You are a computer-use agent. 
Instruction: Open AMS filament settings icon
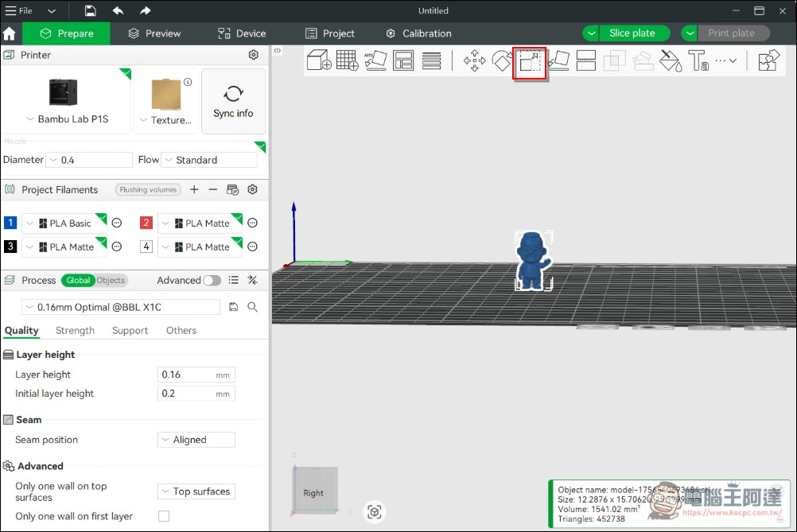[x=233, y=189]
